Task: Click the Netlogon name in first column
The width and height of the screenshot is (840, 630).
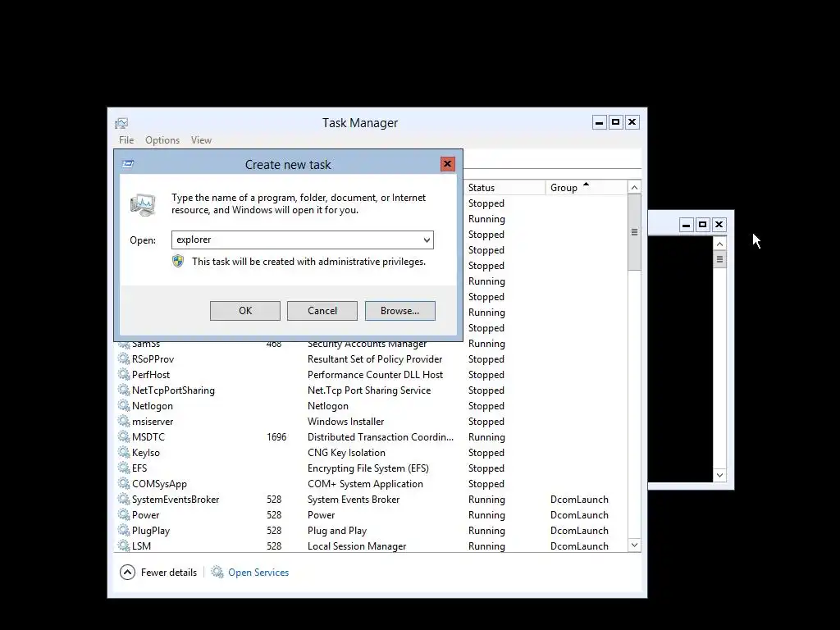Action: click(152, 405)
